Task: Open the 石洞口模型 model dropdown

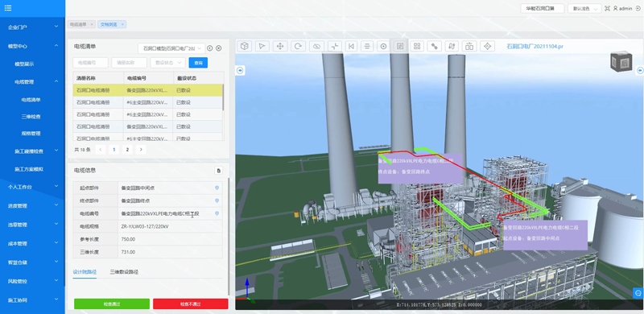Action: click(x=171, y=48)
